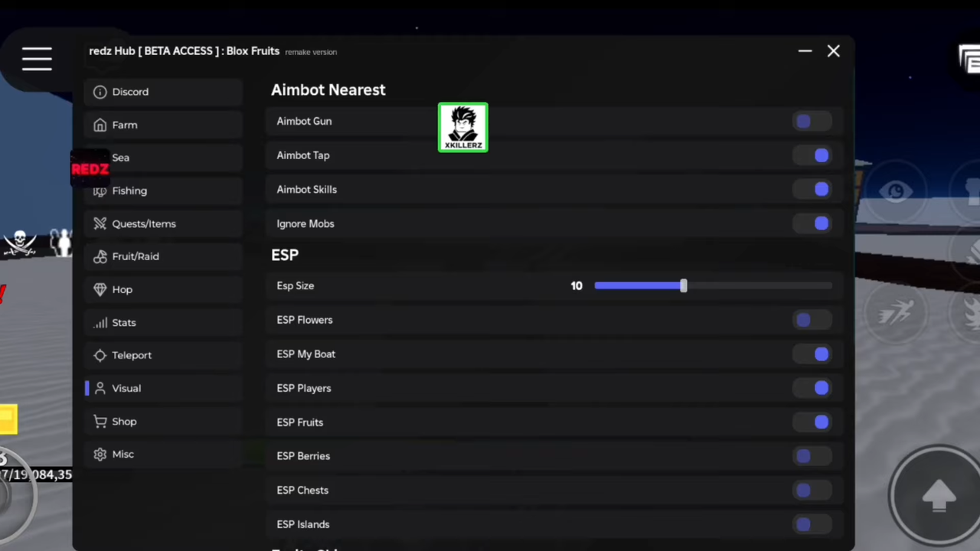The width and height of the screenshot is (980, 551).
Task: Open the hamburger menu top left
Action: point(37,59)
